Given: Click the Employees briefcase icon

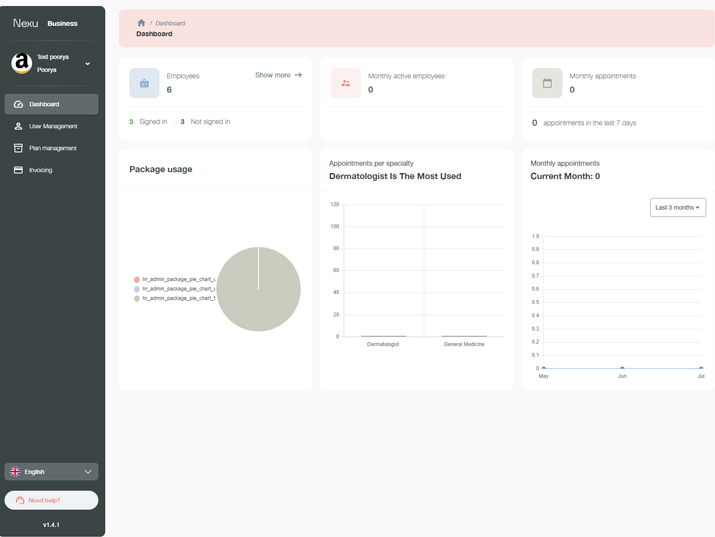Looking at the screenshot, I should click(144, 83).
